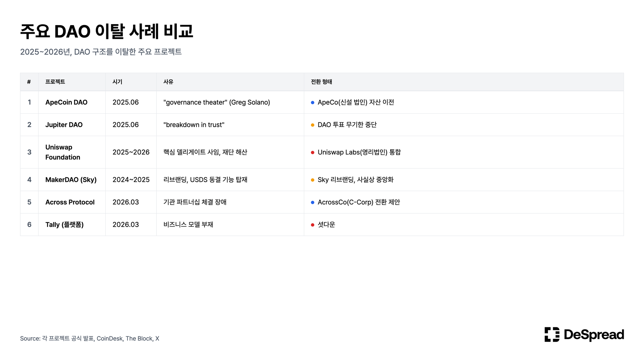
Task: Click the 시기 column header
Action: 117,82
